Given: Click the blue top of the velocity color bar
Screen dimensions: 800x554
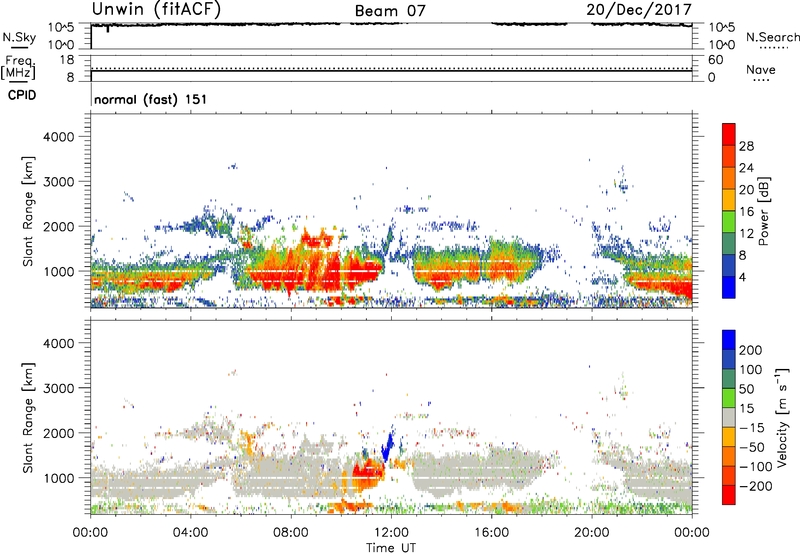Looking at the screenshot, I should pos(729,340).
